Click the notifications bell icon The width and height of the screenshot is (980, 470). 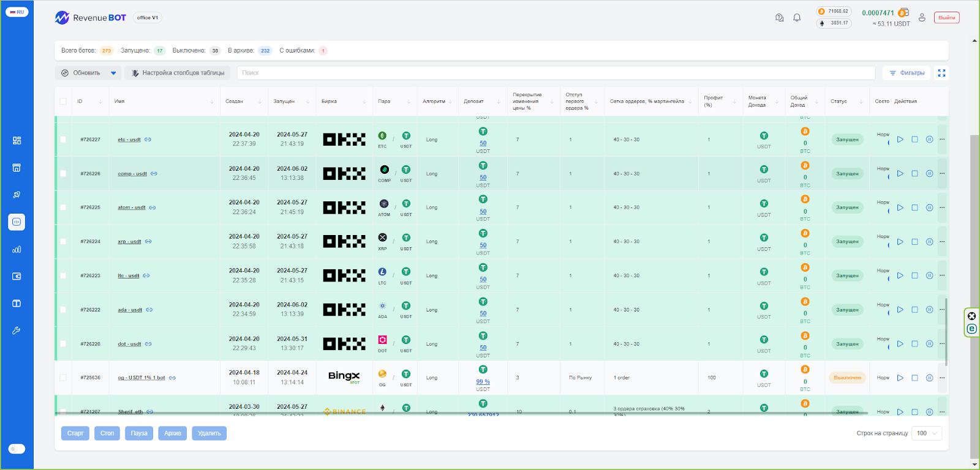(797, 18)
